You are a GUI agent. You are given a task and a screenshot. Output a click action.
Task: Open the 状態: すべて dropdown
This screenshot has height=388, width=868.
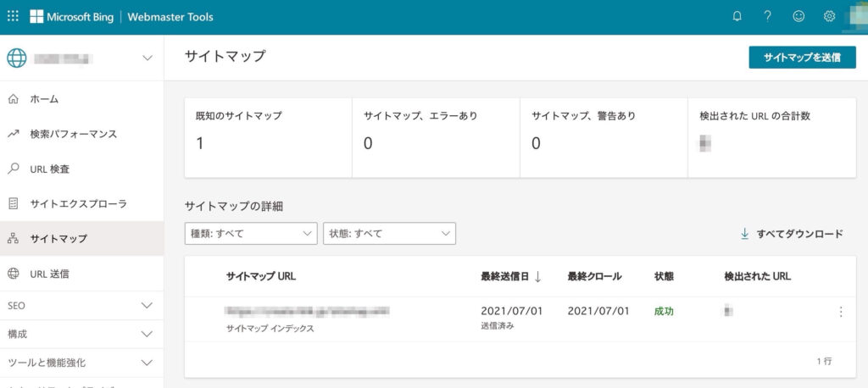[389, 234]
